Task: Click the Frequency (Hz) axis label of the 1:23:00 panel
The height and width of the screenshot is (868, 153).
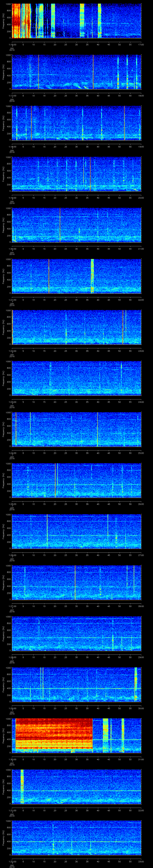Action: pyautogui.click(x=3, y=378)
